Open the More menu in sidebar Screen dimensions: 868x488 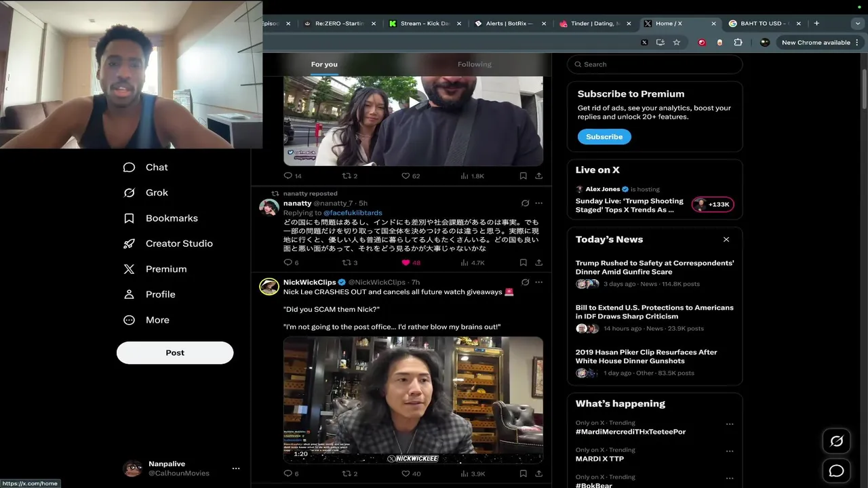click(146, 320)
